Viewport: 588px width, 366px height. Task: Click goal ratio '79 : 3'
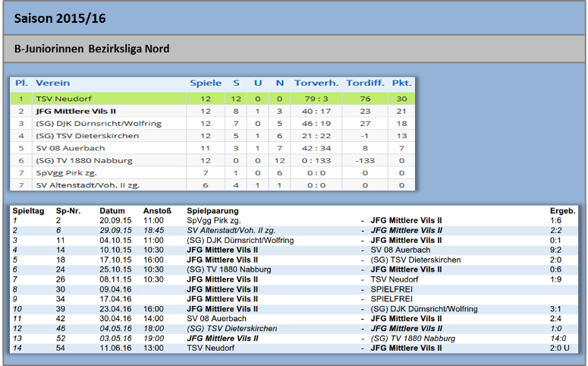pos(316,99)
